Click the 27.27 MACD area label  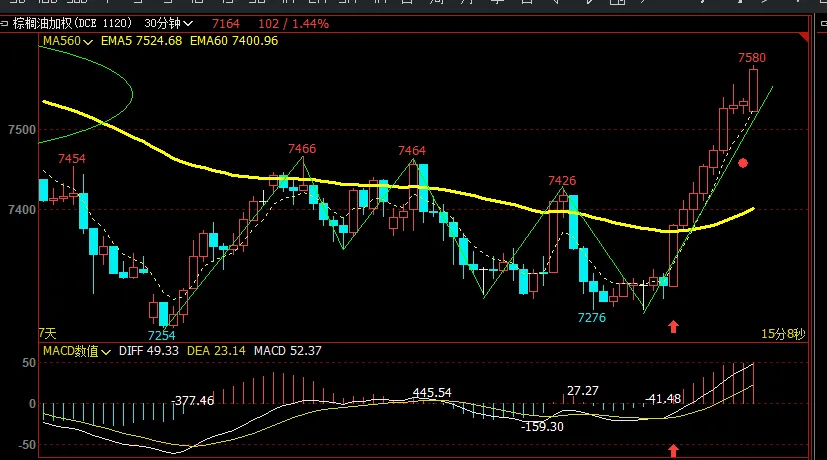[583, 391]
